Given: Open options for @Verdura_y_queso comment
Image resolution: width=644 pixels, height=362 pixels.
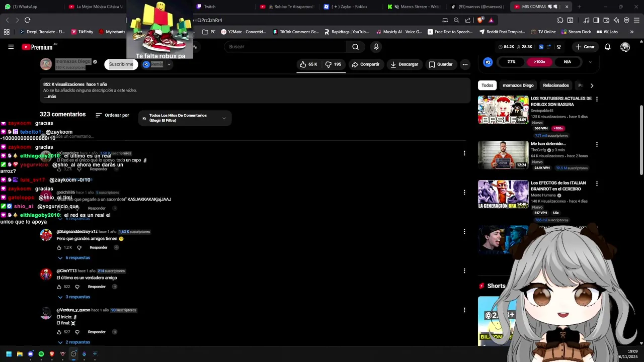Looking at the screenshot, I should pyautogui.click(x=464, y=310).
